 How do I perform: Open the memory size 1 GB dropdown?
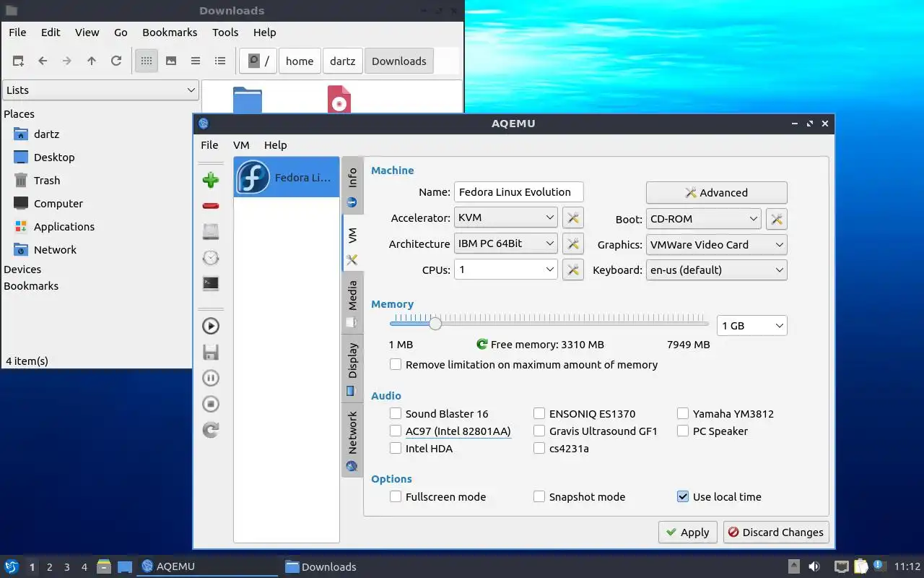(x=752, y=326)
